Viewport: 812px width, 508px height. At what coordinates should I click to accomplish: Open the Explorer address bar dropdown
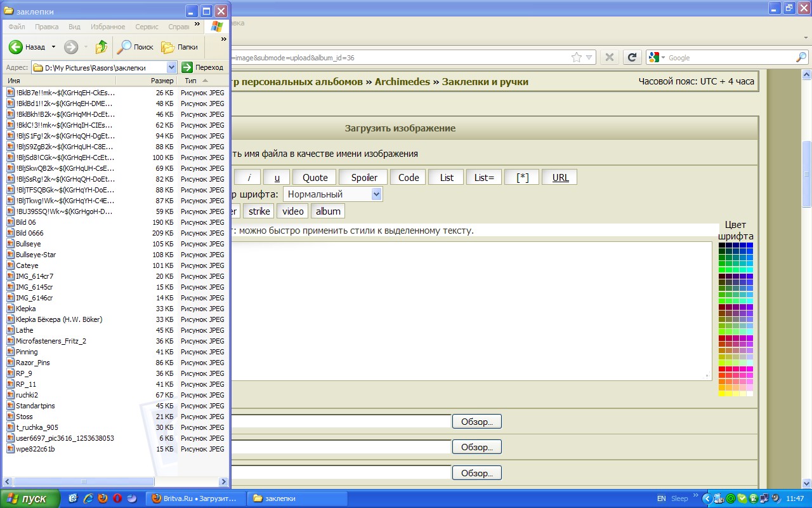171,67
